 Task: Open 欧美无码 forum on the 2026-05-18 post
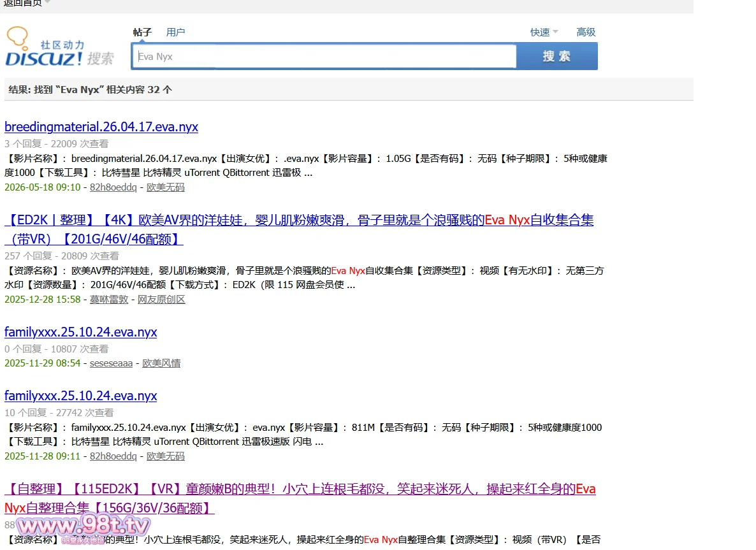pyautogui.click(x=165, y=187)
